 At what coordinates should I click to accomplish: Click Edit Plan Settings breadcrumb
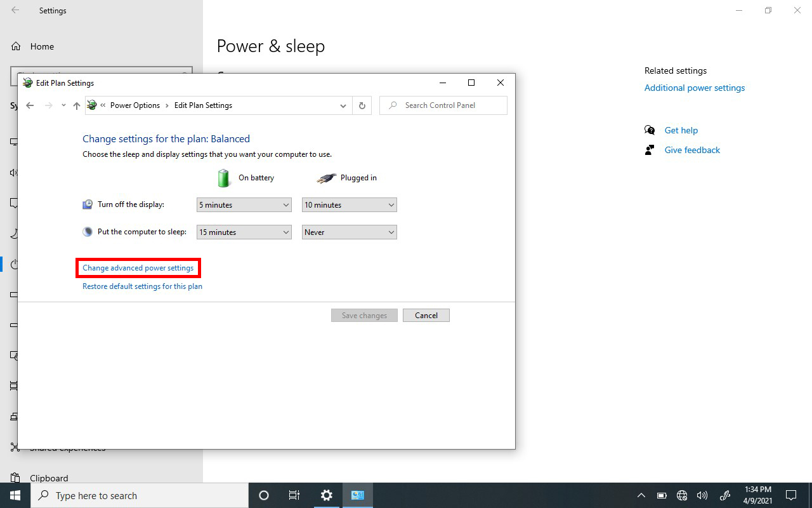pos(203,105)
